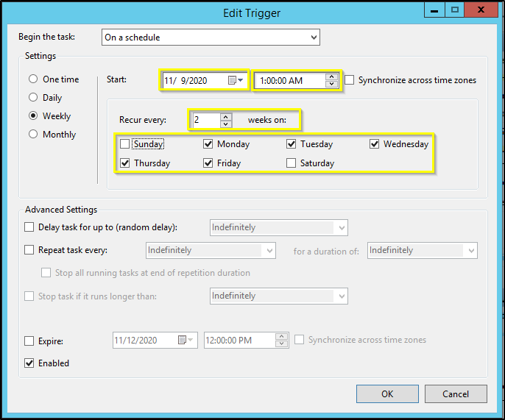
Task: Open the Stop task runs longer dropdown
Action: [x=278, y=296]
